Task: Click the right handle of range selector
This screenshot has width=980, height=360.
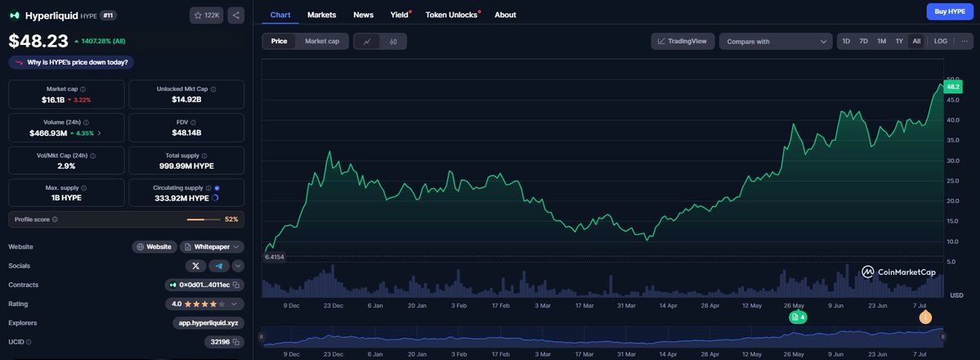Action: (942, 336)
